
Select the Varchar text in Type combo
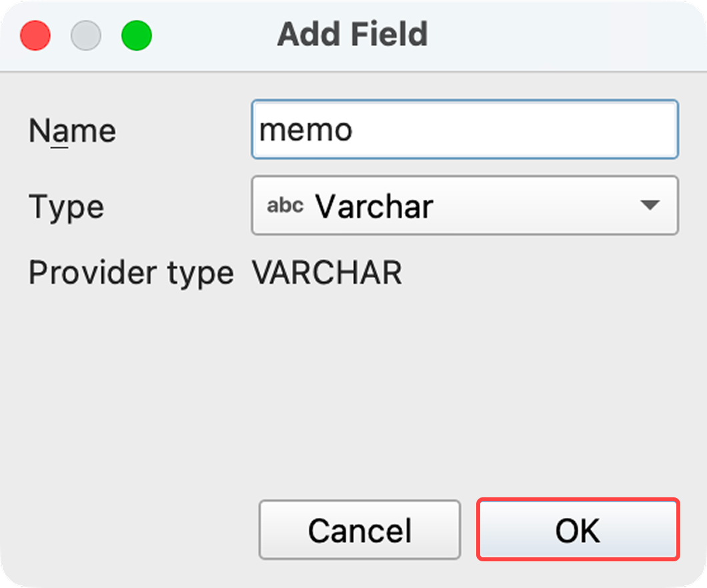click(374, 207)
